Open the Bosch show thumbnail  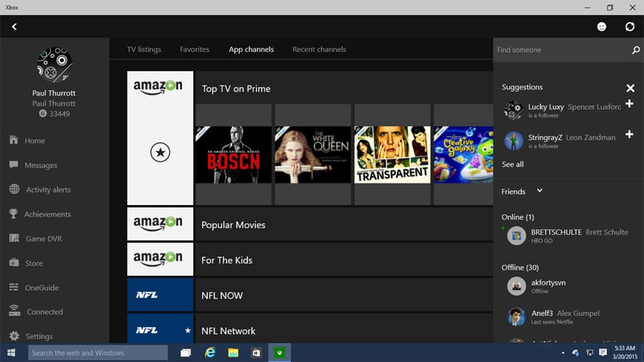(233, 154)
